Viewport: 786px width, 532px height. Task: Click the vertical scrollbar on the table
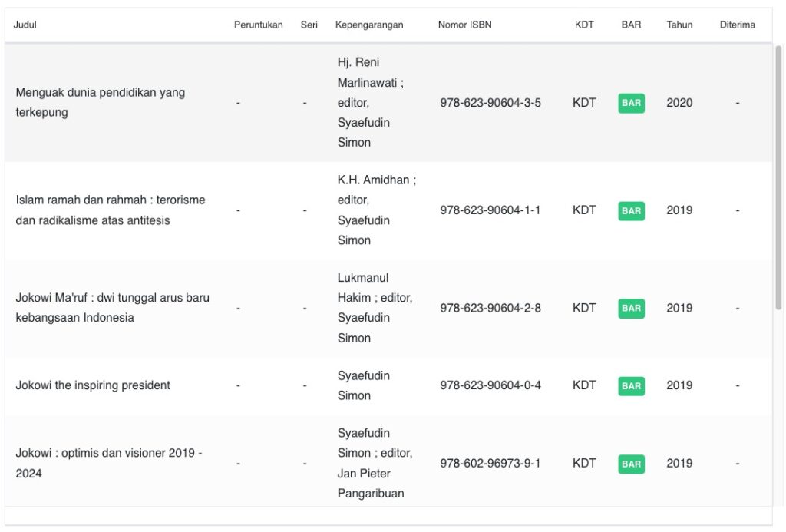(778, 177)
